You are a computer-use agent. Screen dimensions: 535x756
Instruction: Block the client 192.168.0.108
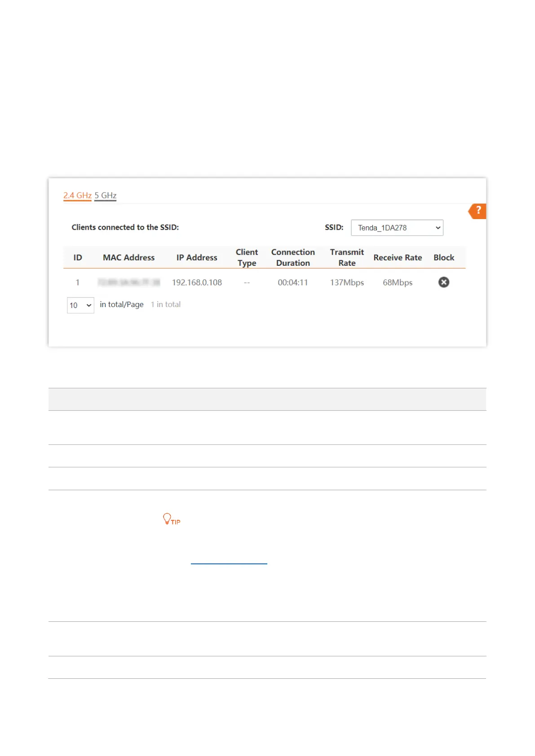[444, 282]
